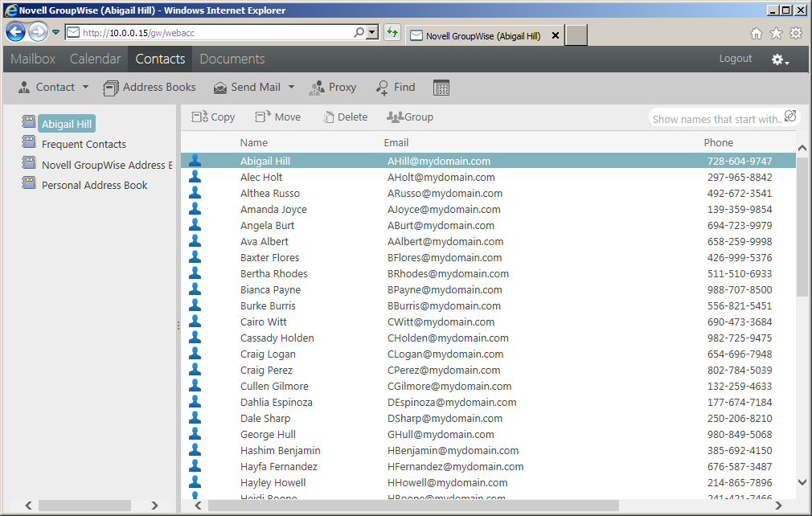This screenshot has height=516, width=812.
Task: Expand the Contact dropdown arrow
Action: 85,87
